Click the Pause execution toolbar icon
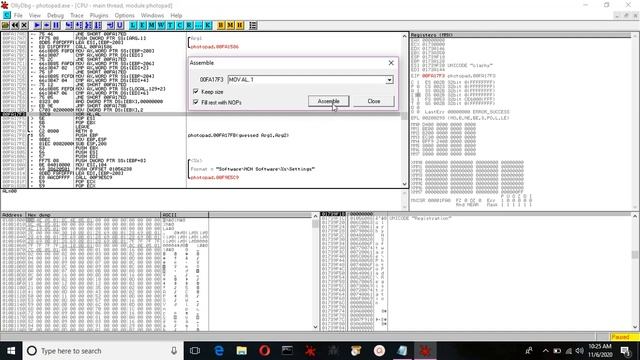Viewport: 640px width, 360px height. point(56,25)
